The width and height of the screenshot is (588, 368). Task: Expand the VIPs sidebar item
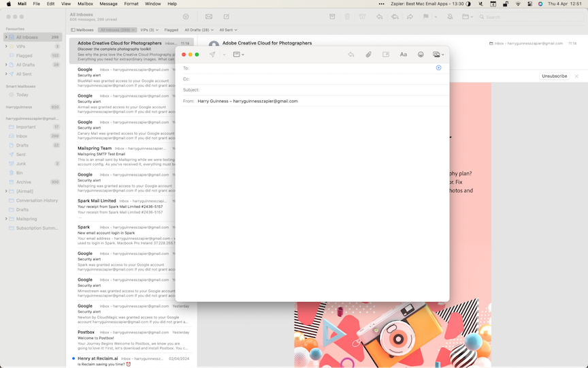[6, 46]
